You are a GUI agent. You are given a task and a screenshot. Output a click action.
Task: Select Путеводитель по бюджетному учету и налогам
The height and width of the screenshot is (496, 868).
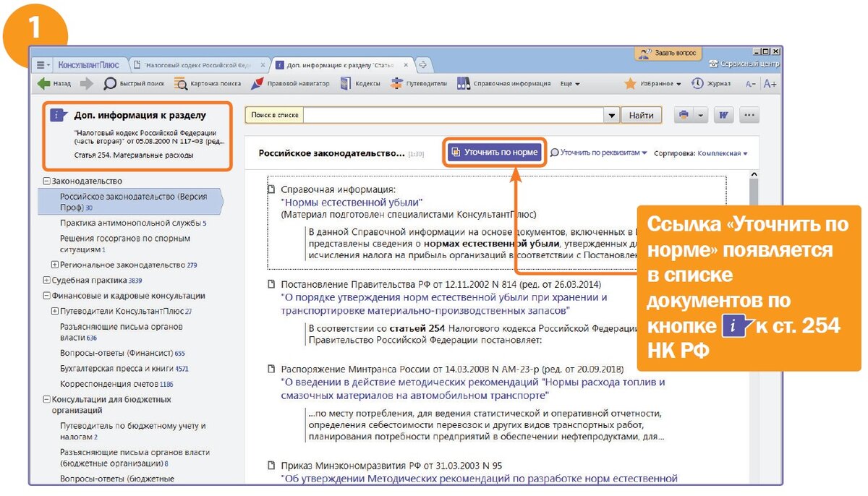point(132,432)
